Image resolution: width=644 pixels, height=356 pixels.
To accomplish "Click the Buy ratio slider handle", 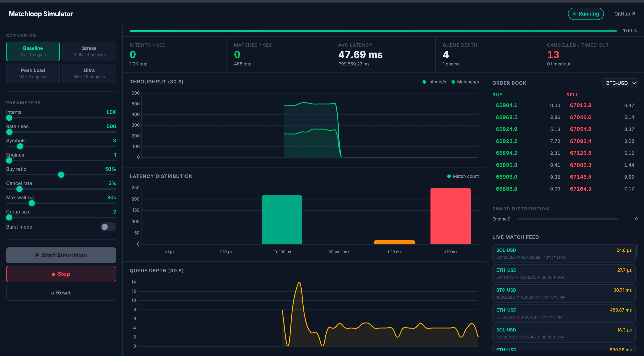I will tap(61, 175).
